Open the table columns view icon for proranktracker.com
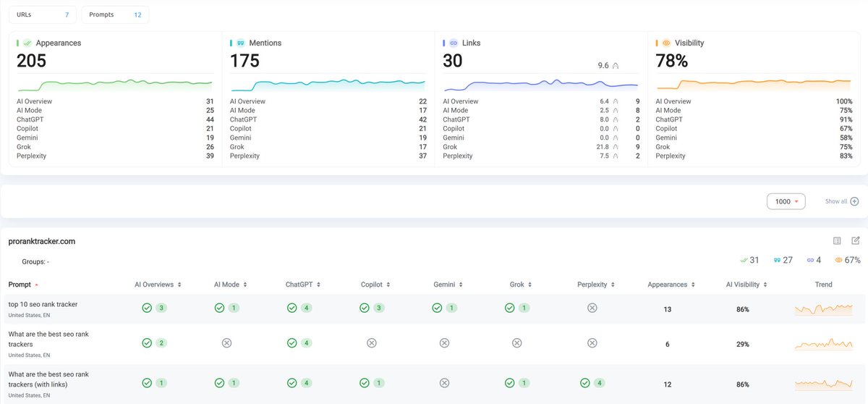Screen dimensions: 868x404 (x=837, y=240)
